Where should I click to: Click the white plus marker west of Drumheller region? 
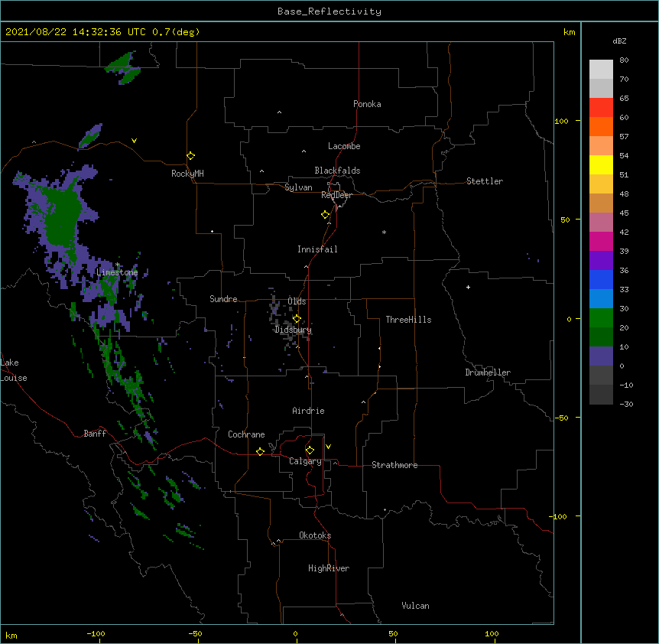tap(468, 287)
